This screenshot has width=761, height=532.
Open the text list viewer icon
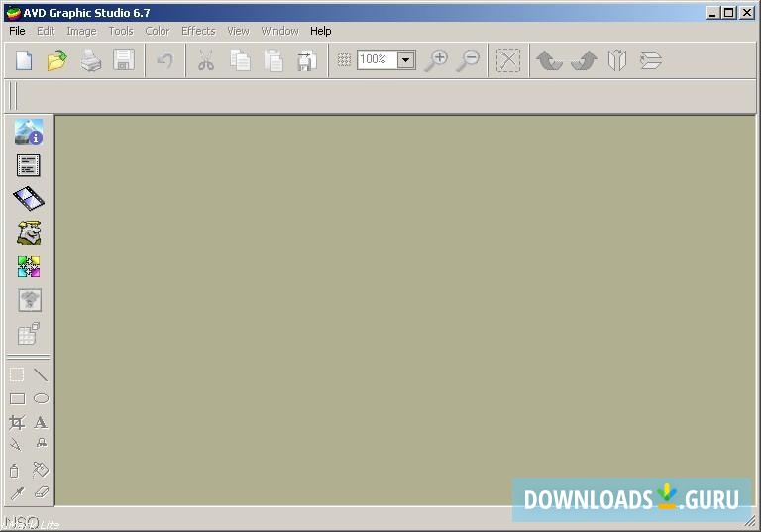tap(29, 165)
